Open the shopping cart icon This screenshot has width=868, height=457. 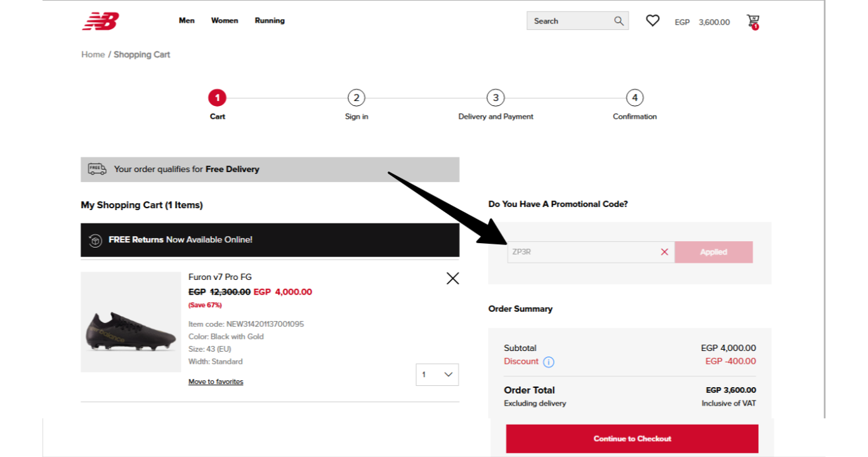click(753, 22)
